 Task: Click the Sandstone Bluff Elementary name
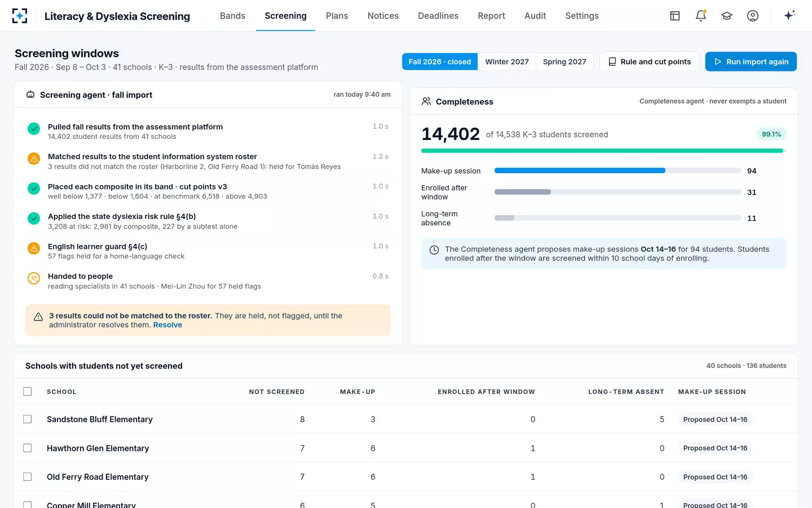click(x=100, y=419)
